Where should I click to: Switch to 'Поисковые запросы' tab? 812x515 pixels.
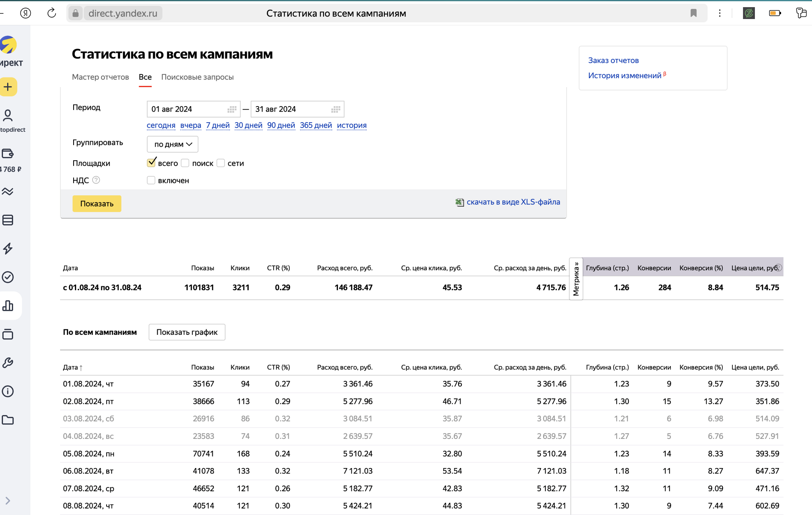click(197, 77)
